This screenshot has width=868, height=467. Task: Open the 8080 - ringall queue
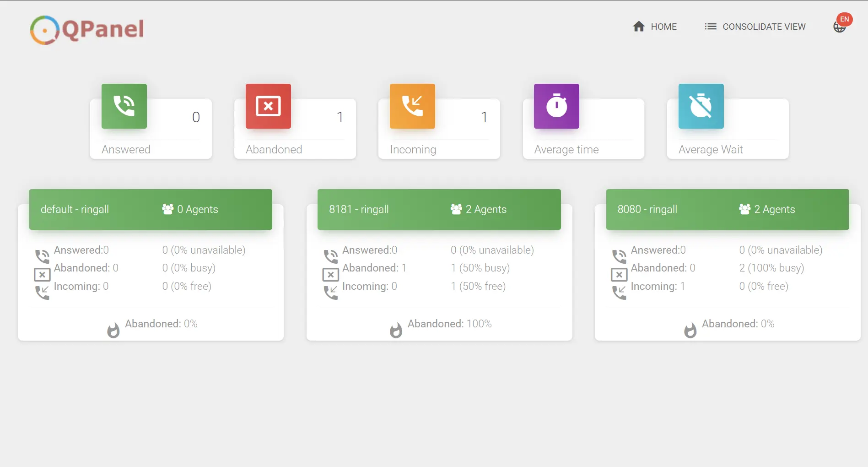[x=647, y=209]
